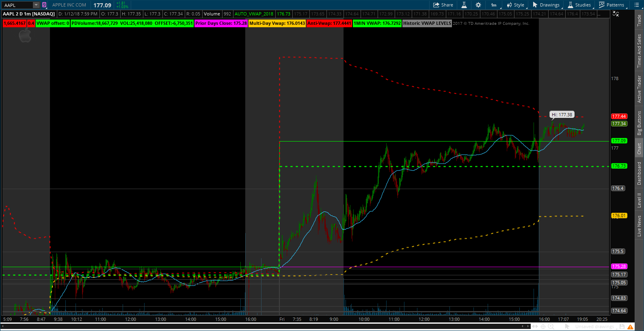The width and height of the screenshot is (644, 331).
Task: Click the bottom pointer cursor icon
Action: point(567,327)
